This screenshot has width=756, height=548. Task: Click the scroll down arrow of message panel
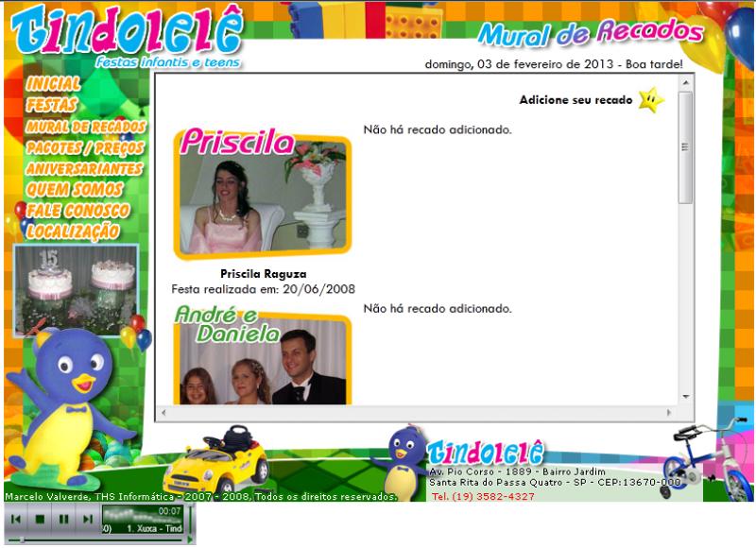[x=686, y=397]
